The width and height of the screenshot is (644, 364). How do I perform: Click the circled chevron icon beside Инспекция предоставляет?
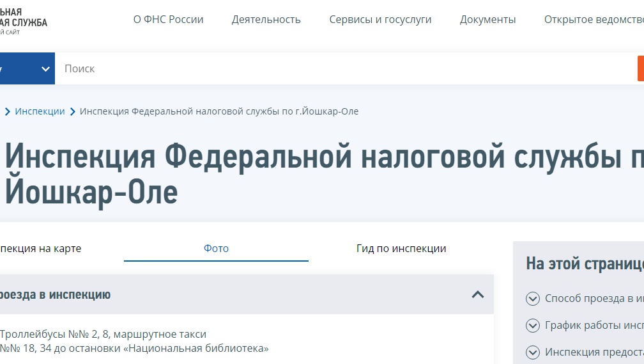[x=532, y=352]
